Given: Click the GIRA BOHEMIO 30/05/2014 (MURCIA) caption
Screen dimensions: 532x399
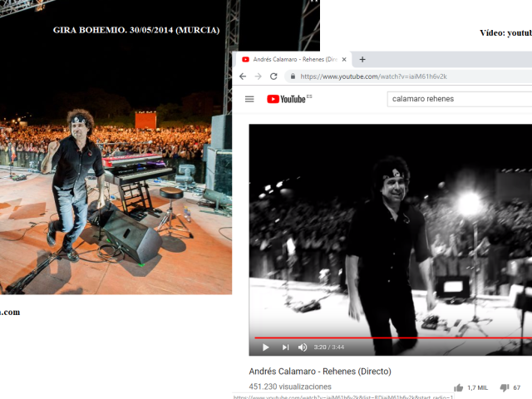Looking at the screenshot, I should point(136,30).
